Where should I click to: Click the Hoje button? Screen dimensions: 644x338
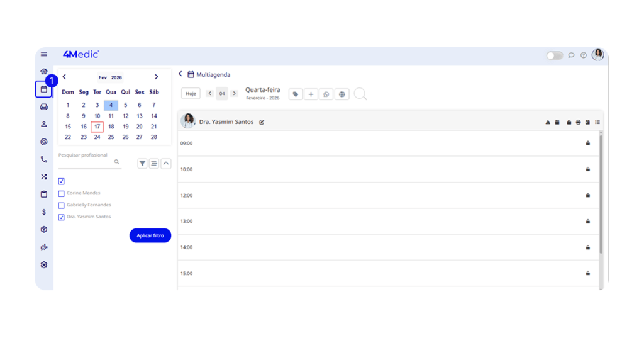191,94
